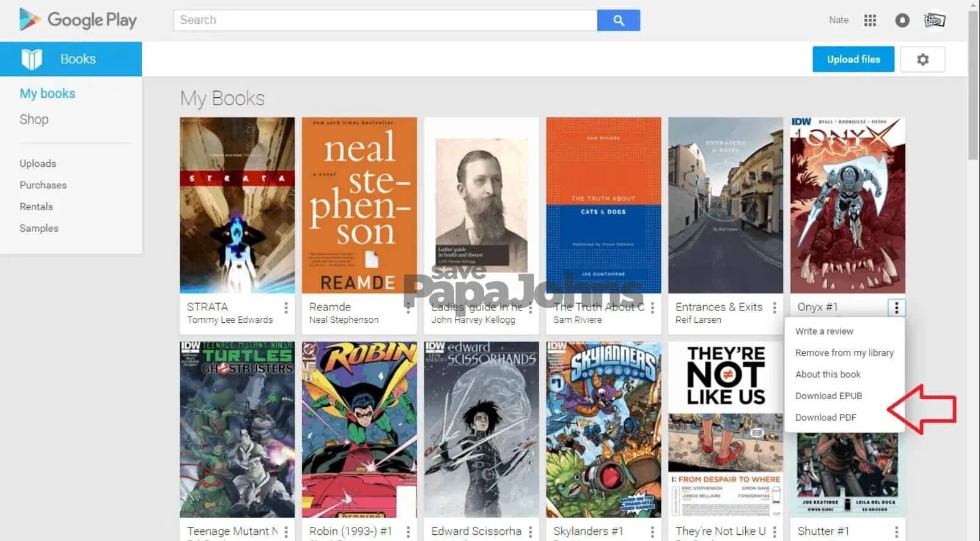Open options menu for Edward Scissorhands
Viewport: 980px width, 541px height.
(530, 532)
